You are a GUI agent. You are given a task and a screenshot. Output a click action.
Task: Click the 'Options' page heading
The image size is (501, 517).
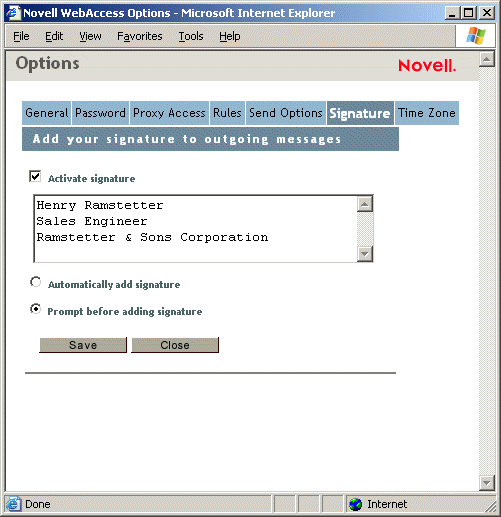point(48,63)
